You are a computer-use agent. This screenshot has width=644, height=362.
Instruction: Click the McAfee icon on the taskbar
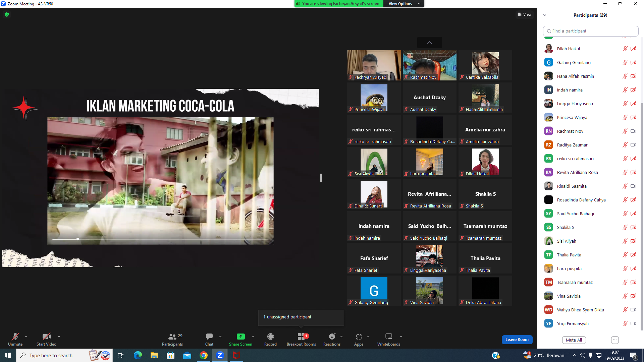click(236, 355)
